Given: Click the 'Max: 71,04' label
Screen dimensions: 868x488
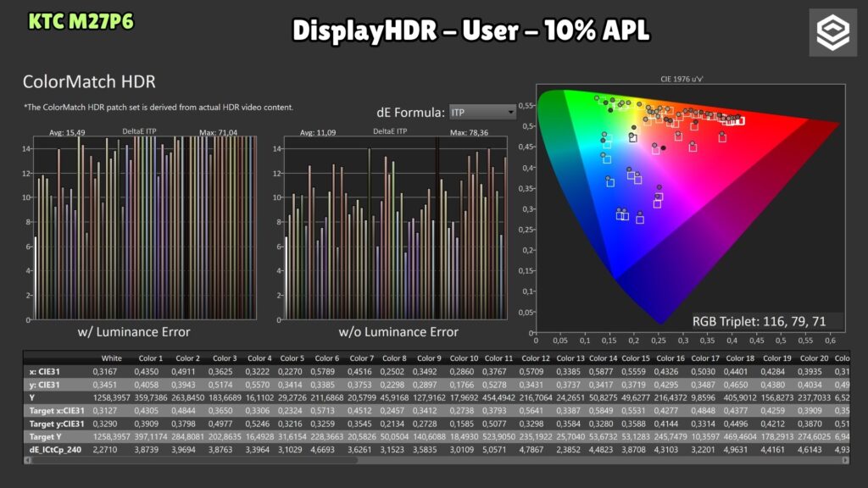Looking at the screenshot, I should [218, 132].
